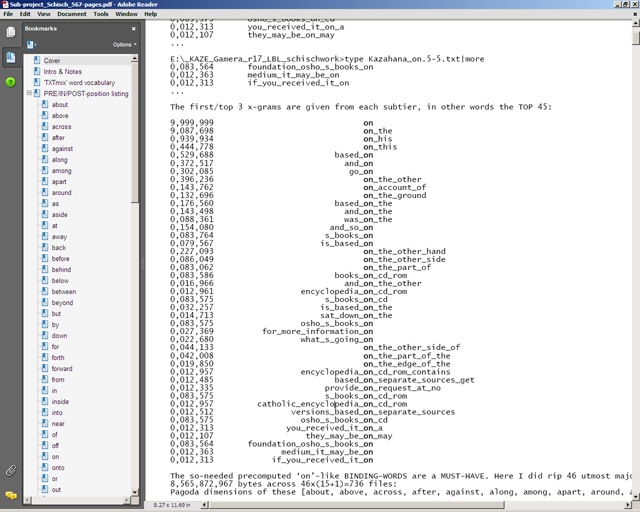Open the Document menu
The height and width of the screenshot is (512, 640).
[x=72, y=14]
